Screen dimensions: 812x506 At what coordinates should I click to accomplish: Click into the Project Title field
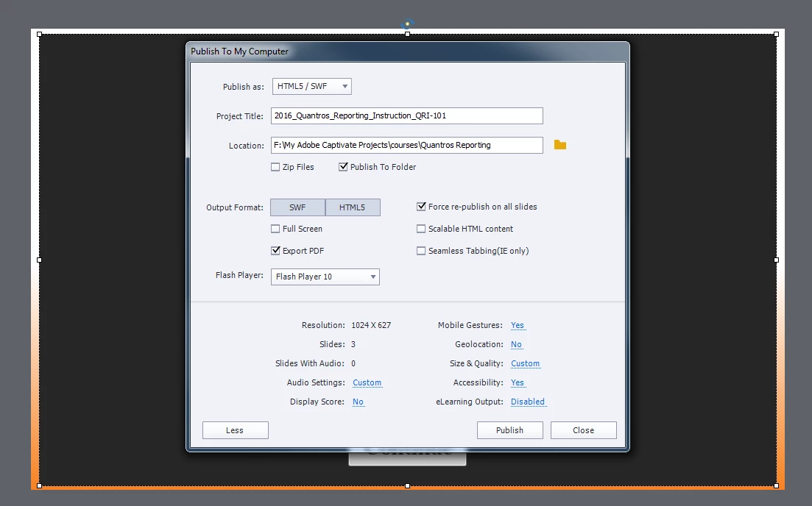coord(406,116)
